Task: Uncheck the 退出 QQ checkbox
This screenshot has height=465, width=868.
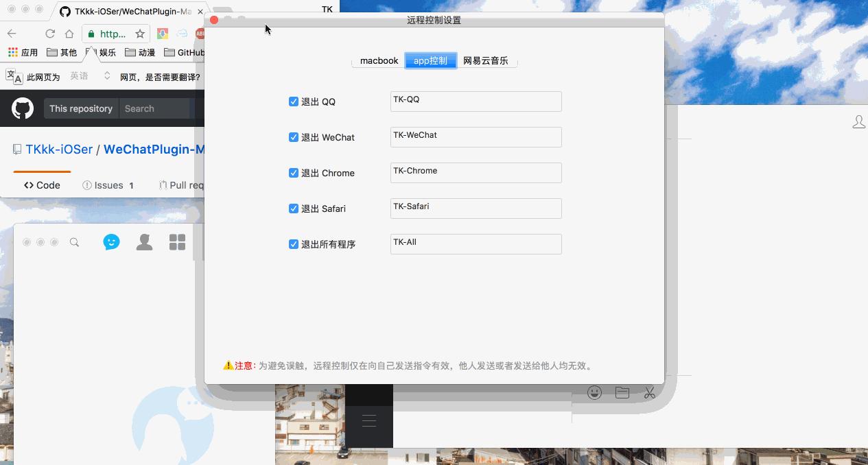Action: click(x=293, y=101)
